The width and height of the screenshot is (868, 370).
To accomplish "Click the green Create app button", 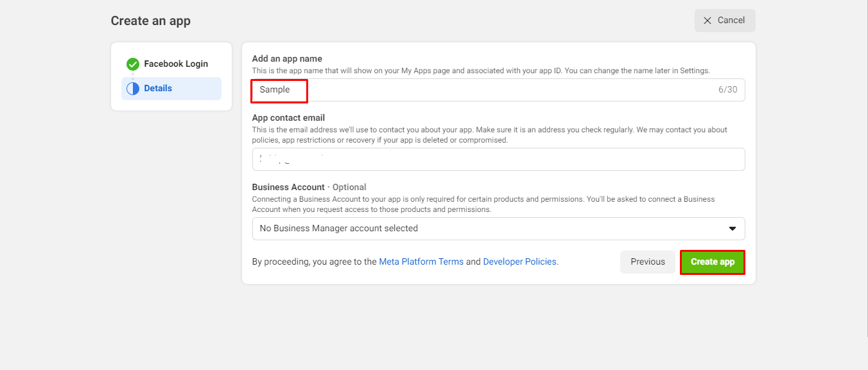I will pyautogui.click(x=713, y=262).
